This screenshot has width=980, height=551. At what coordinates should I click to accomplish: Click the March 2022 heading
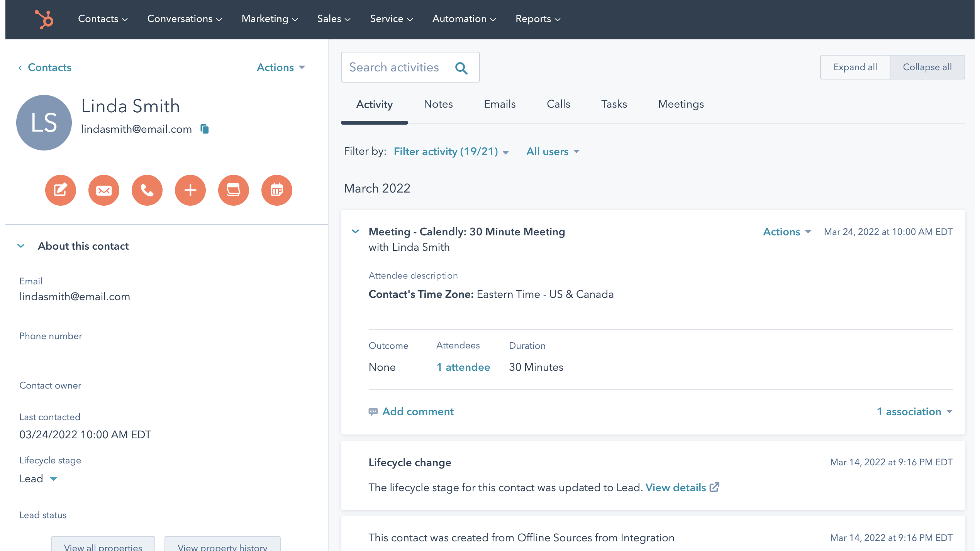377,188
